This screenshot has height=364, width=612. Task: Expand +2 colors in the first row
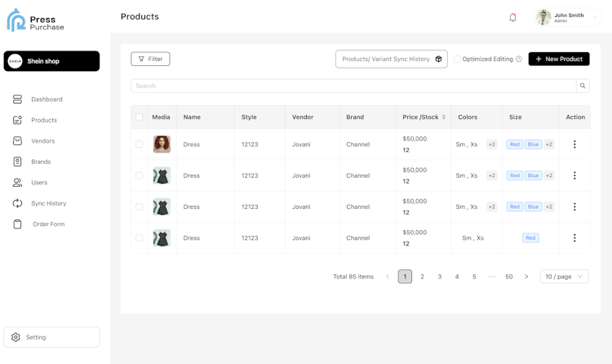point(492,144)
